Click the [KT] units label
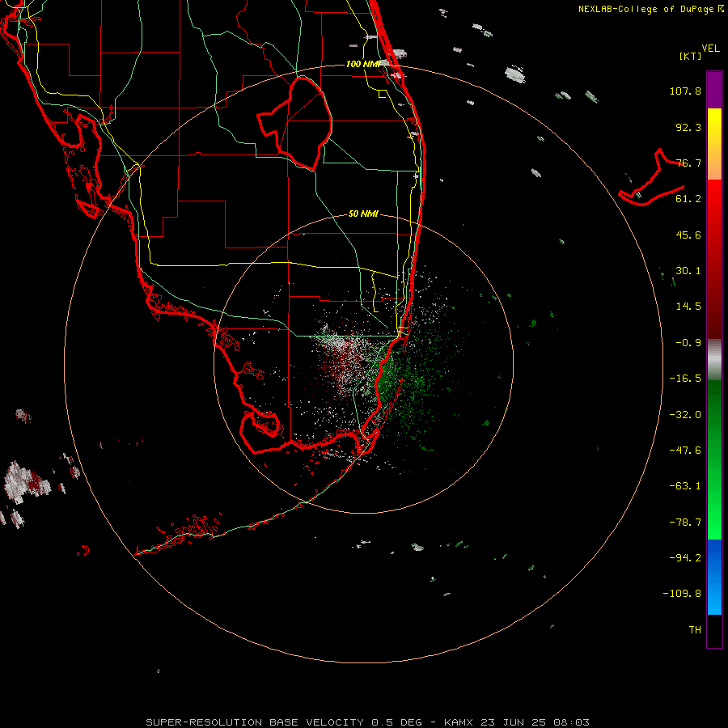The image size is (728, 728). (x=691, y=56)
